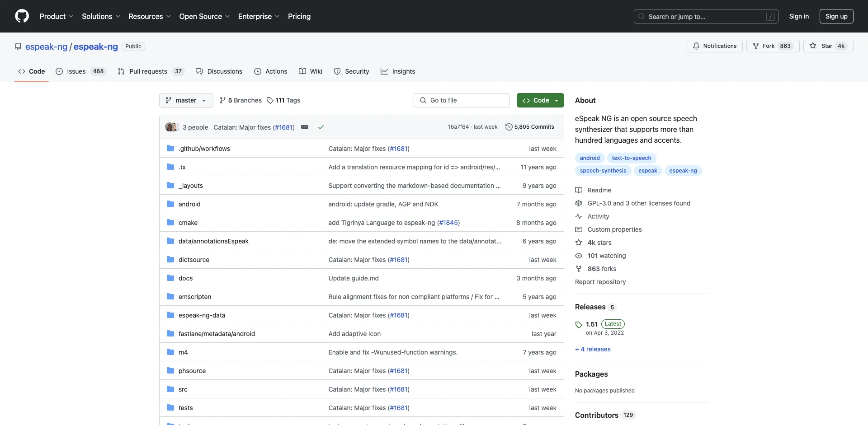Click Report repository link
Screen dimensions: 868x425
pyautogui.click(x=600, y=282)
